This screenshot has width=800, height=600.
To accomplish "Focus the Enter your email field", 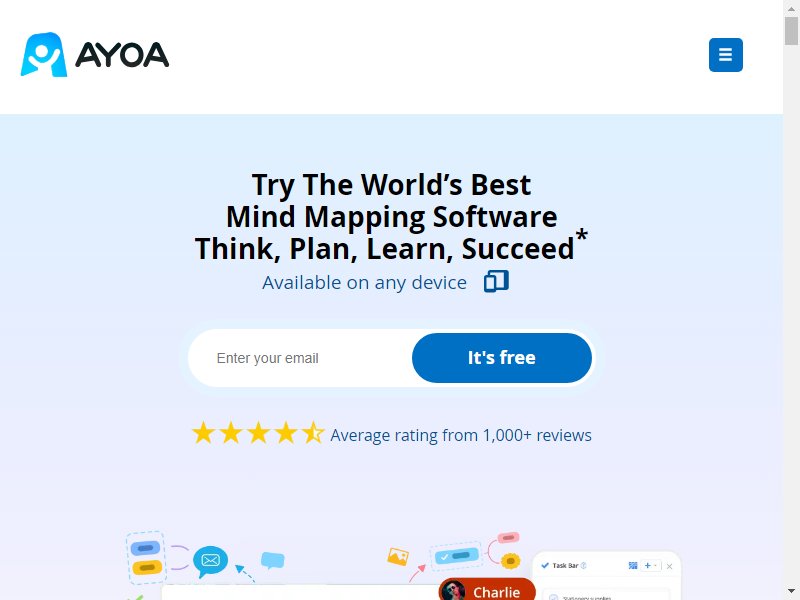I will pyautogui.click(x=301, y=358).
